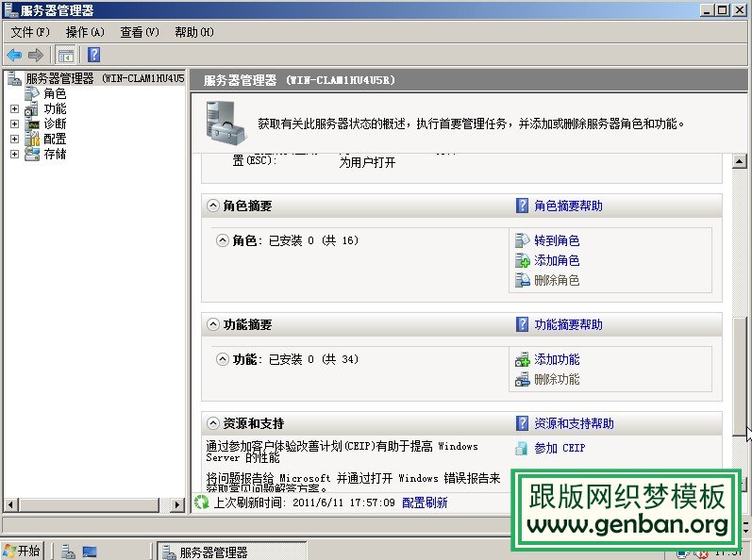Click the 配置刷新 link
Viewport: 752px width, 560px height.
pos(425,502)
